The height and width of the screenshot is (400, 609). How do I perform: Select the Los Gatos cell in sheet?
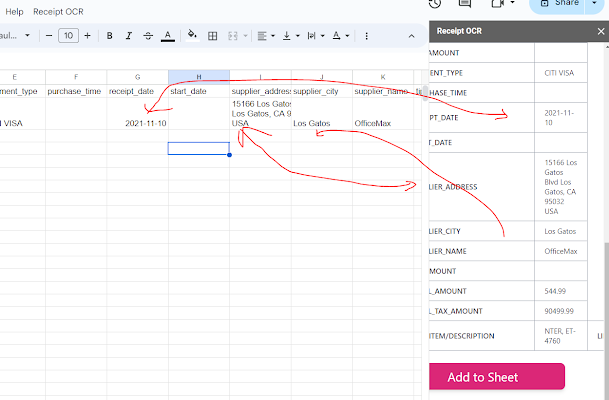[x=322, y=113]
